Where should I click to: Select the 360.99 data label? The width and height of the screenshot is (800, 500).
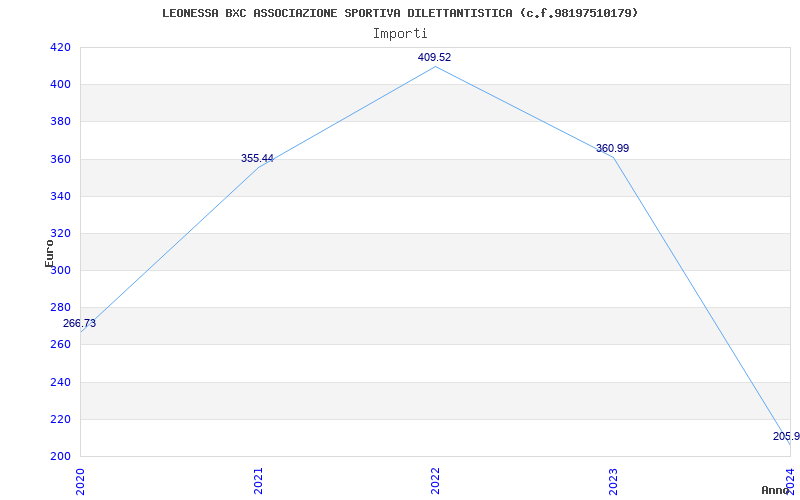[612, 148]
